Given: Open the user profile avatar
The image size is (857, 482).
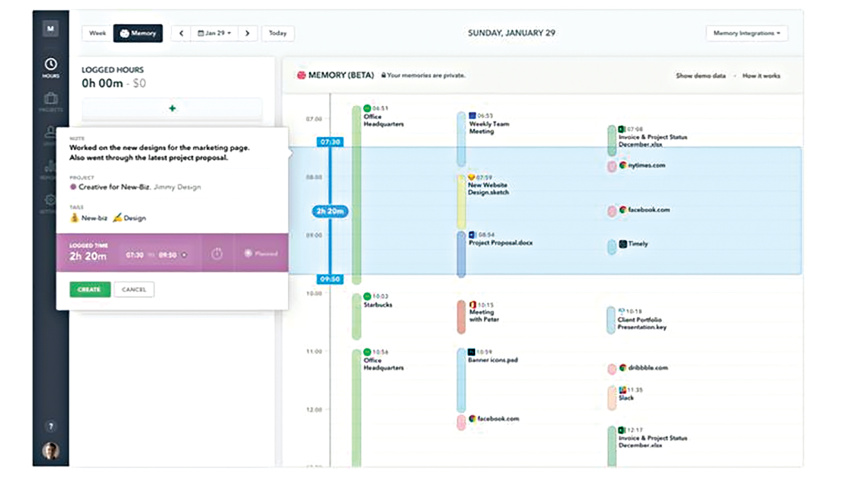Looking at the screenshot, I should [x=50, y=451].
